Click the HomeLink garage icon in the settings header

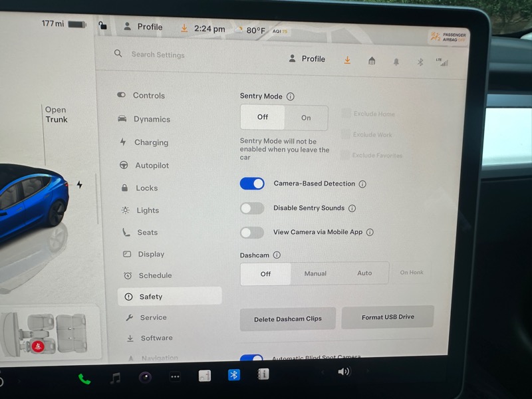click(372, 61)
